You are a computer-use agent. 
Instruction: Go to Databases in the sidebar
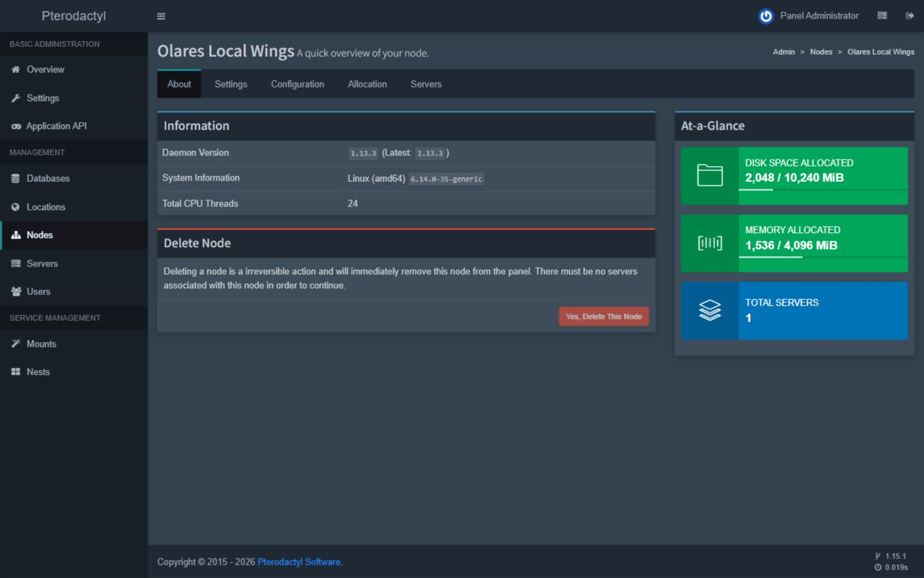(x=74, y=179)
